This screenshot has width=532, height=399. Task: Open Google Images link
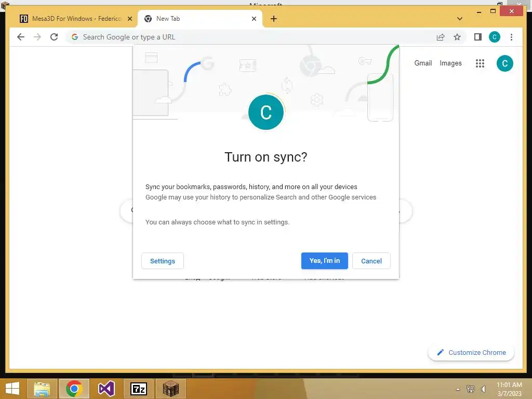[x=450, y=63]
